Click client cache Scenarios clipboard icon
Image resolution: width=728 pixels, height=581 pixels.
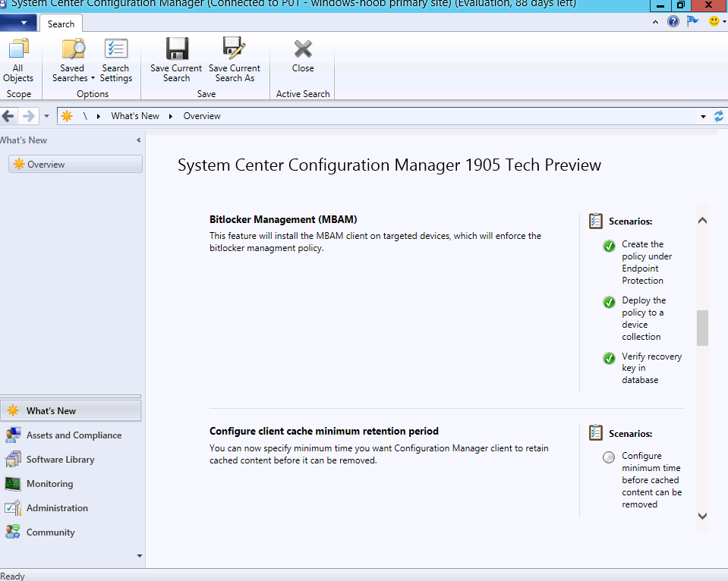(x=596, y=433)
